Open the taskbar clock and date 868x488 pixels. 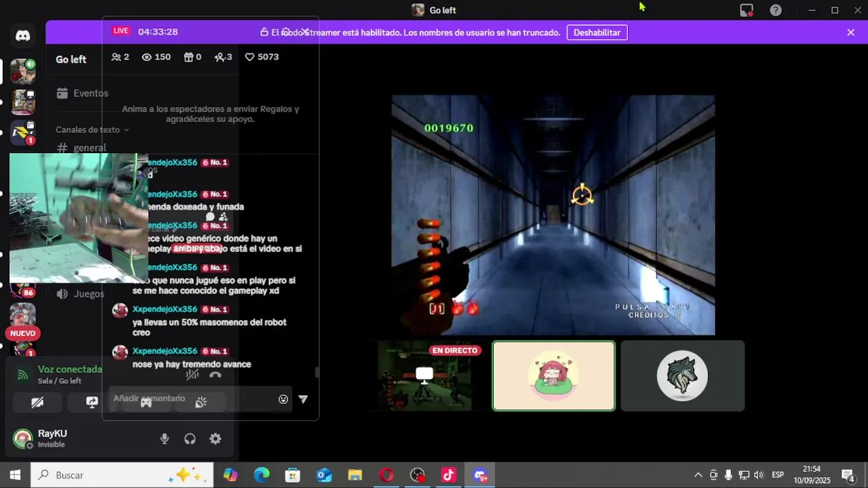pos(812,475)
